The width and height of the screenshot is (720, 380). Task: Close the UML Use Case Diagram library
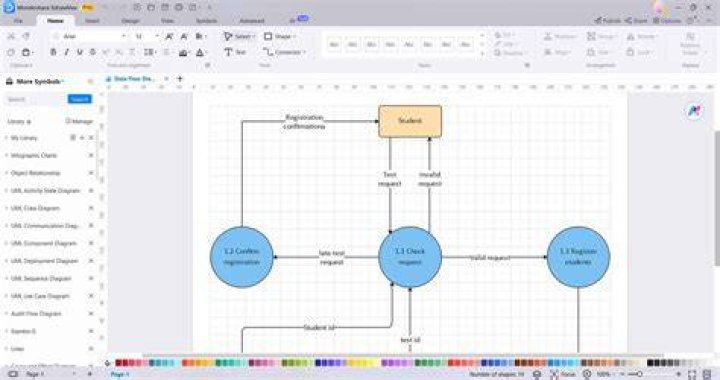tap(91, 296)
